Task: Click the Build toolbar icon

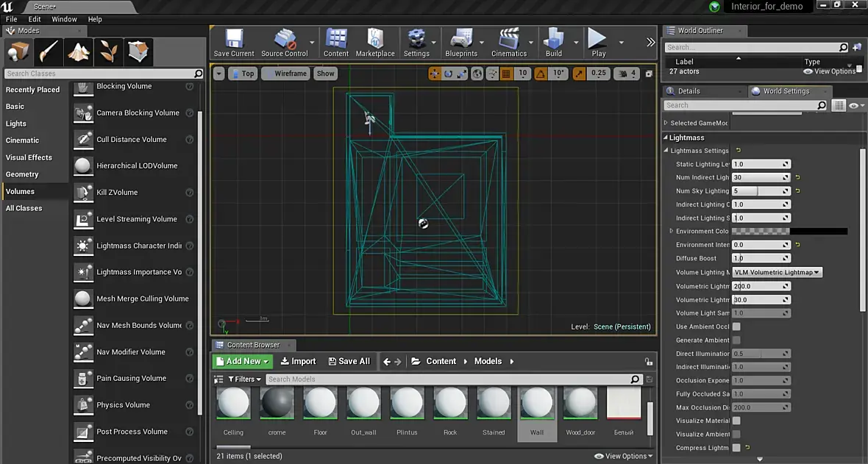Action: (553, 43)
